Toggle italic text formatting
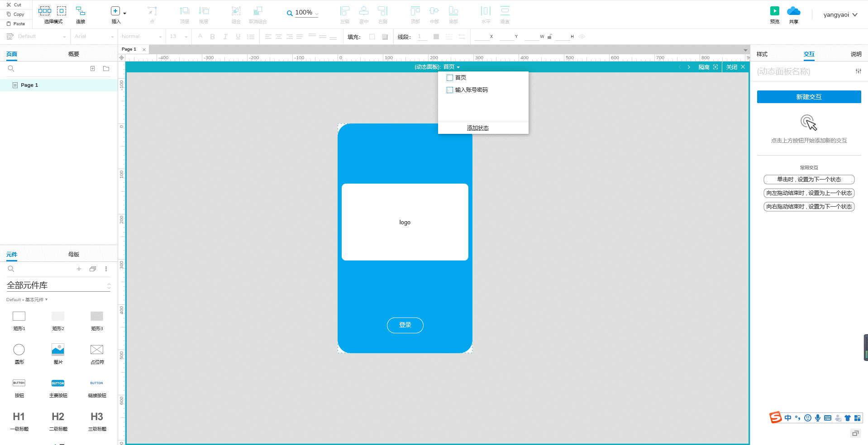The image size is (868, 445). [225, 37]
